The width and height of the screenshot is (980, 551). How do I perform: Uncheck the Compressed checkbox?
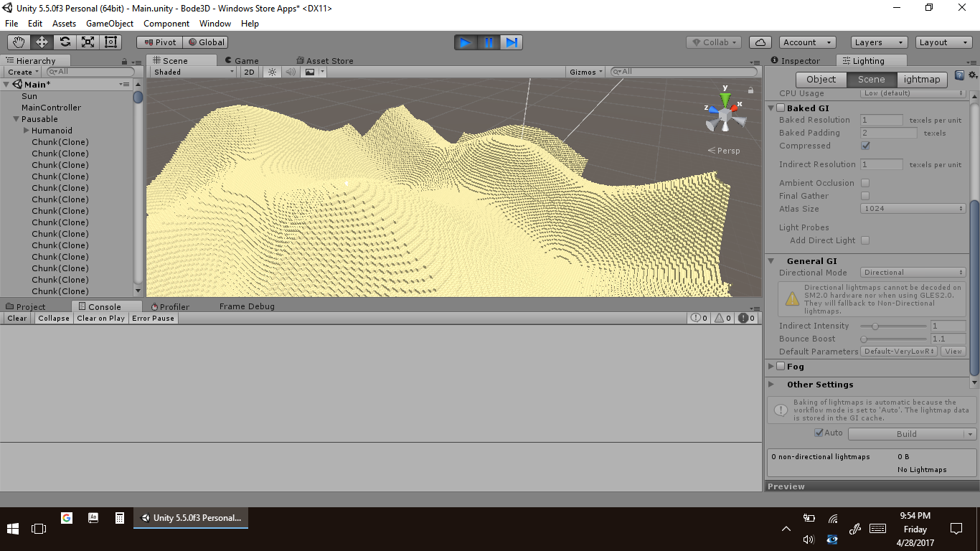[865, 146]
